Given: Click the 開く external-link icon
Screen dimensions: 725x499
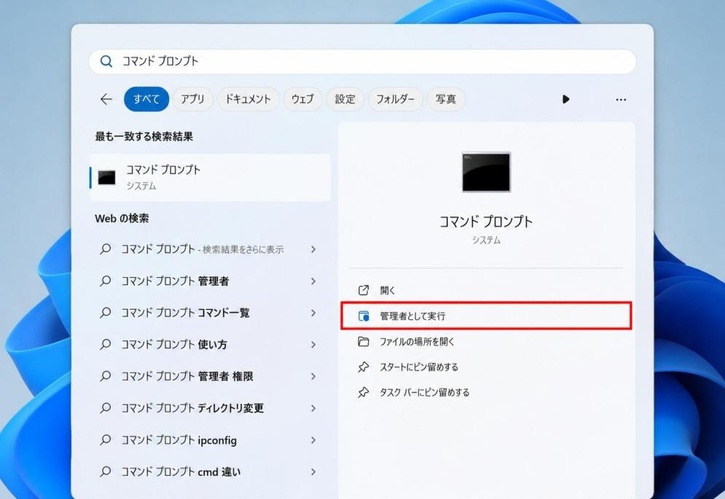Looking at the screenshot, I should [363, 290].
